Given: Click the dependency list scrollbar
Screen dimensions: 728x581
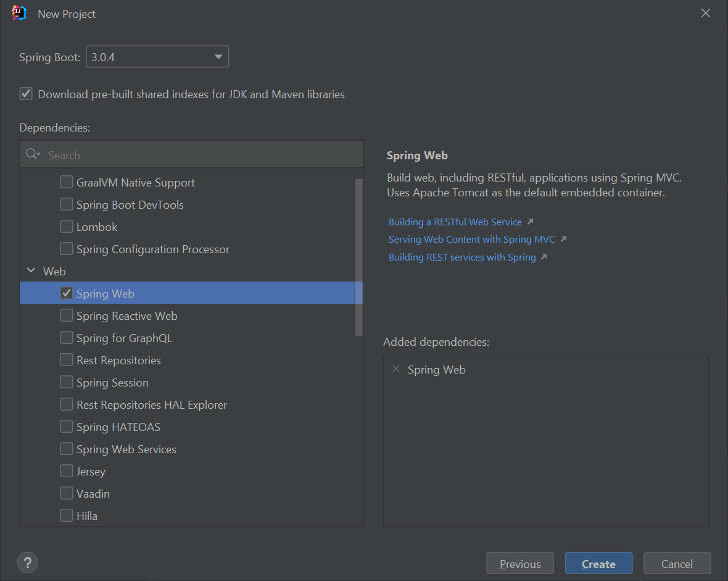Looking at the screenshot, I should click(x=358, y=257).
